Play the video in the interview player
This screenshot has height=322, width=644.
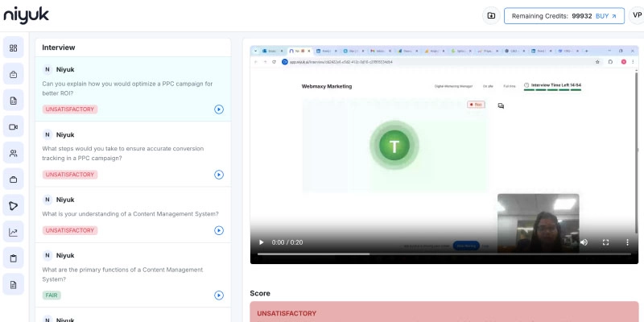pyautogui.click(x=260, y=242)
